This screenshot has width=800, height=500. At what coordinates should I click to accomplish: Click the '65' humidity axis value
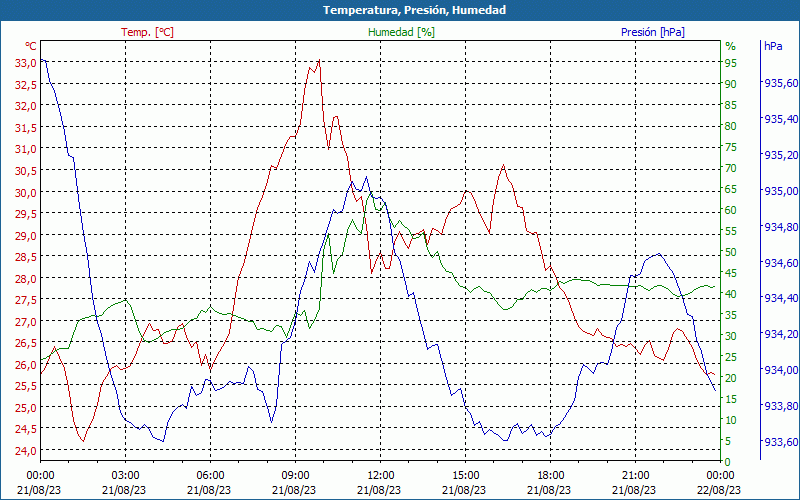tap(731, 189)
